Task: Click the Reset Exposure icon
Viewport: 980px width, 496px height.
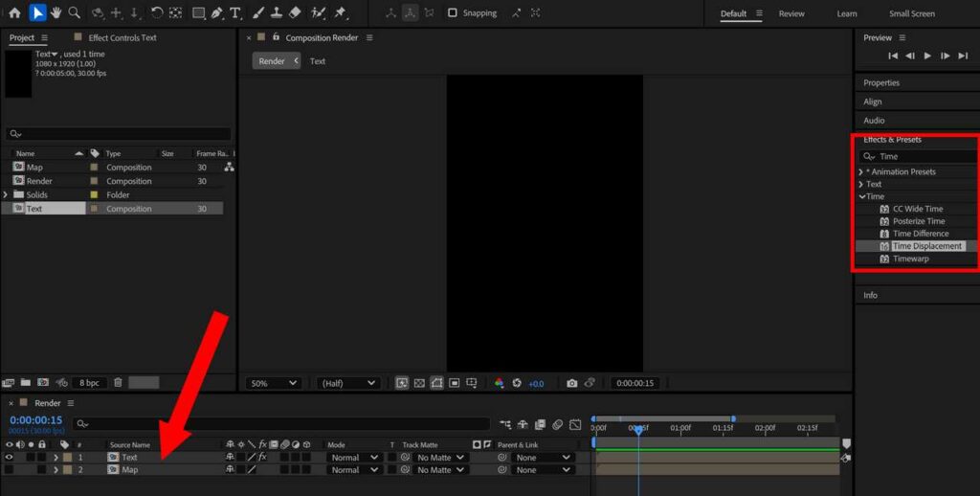Action: point(517,383)
